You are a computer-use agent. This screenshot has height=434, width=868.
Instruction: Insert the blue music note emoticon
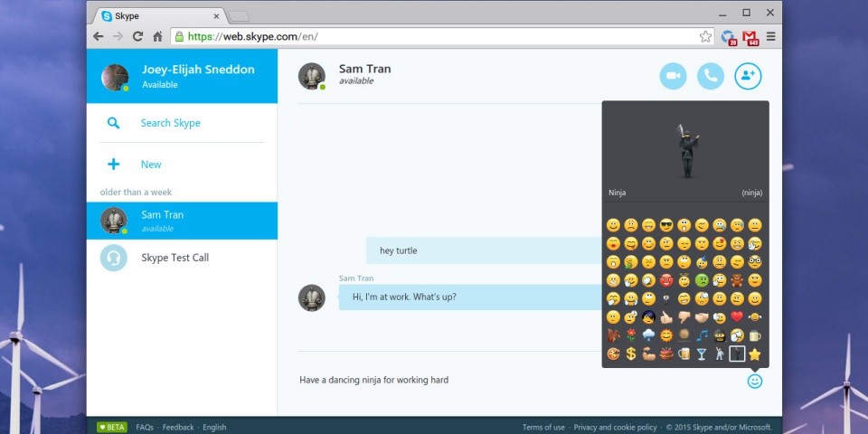click(x=702, y=335)
